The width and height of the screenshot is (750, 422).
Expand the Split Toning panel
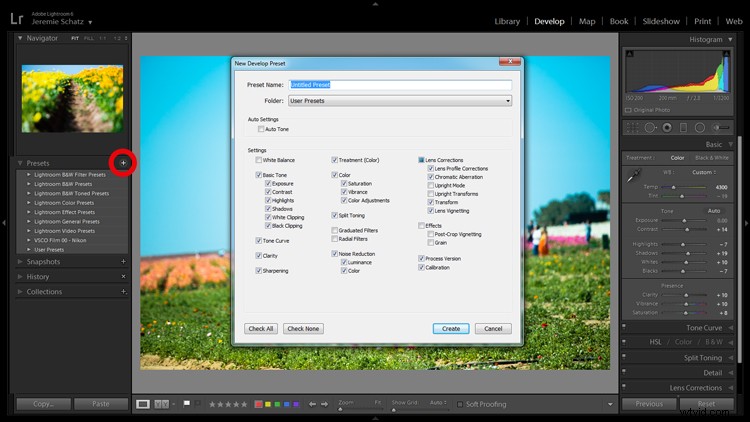(730, 357)
